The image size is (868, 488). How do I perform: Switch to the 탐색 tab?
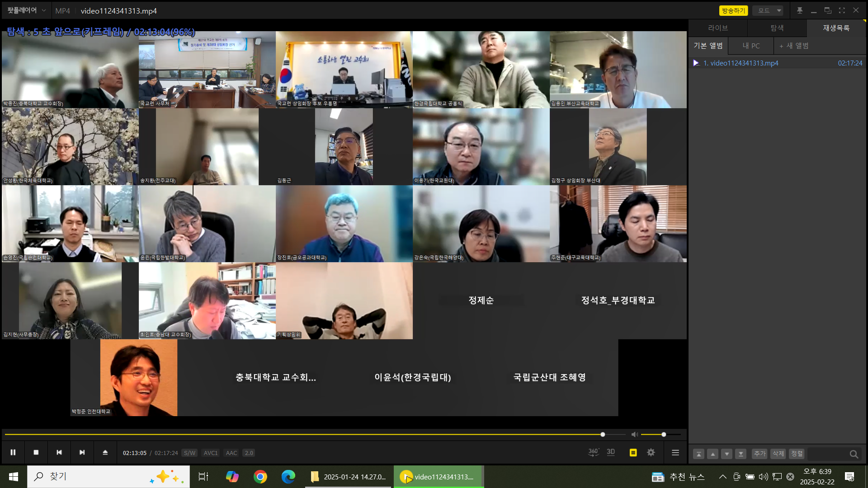tap(777, 28)
